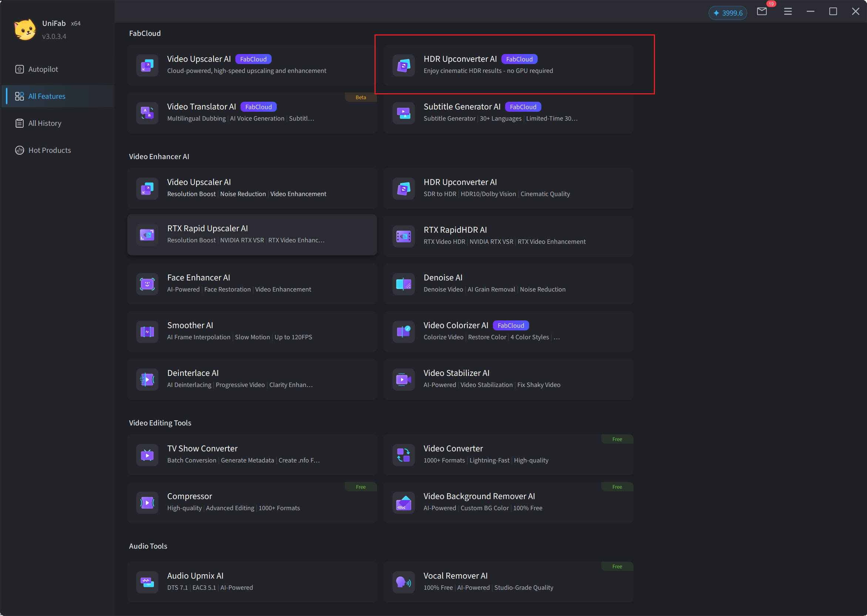
Task: Click the Face Enhancer AI icon
Action: (x=147, y=284)
